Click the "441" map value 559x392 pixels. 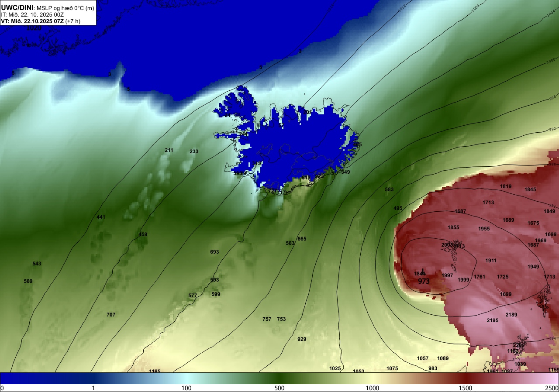tap(101, 217)
